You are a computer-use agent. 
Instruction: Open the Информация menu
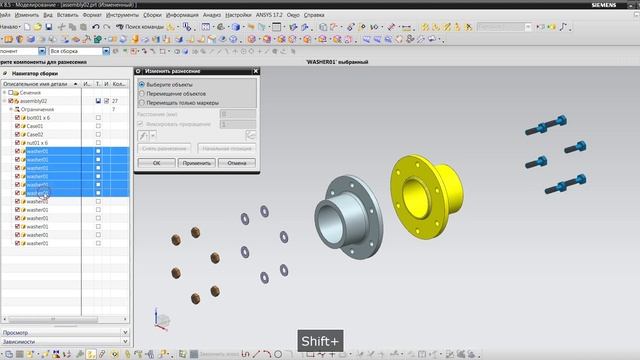[182, 15]
